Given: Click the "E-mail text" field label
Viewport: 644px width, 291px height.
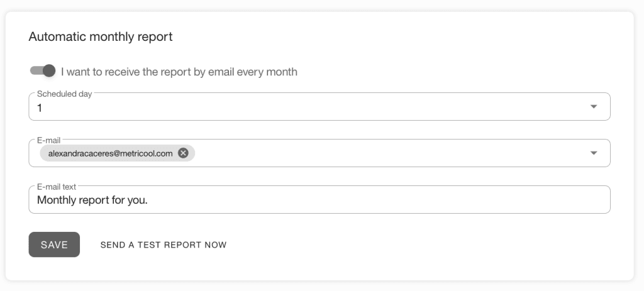Looking at the screenshot, I should click(x=57, y=187).
